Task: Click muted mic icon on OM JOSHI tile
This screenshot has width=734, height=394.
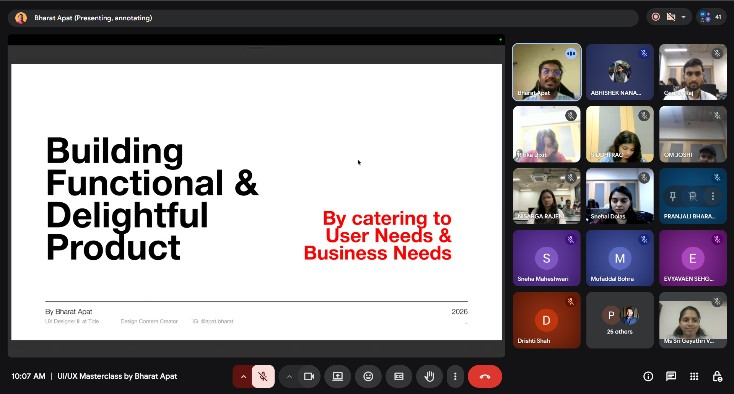Action: [x=717, y=116]
